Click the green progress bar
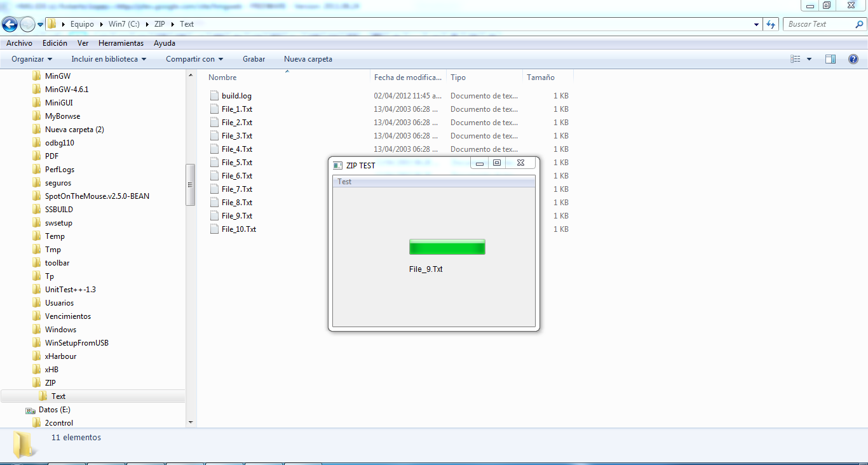The image size is (868, 465). tap(447, 246)
